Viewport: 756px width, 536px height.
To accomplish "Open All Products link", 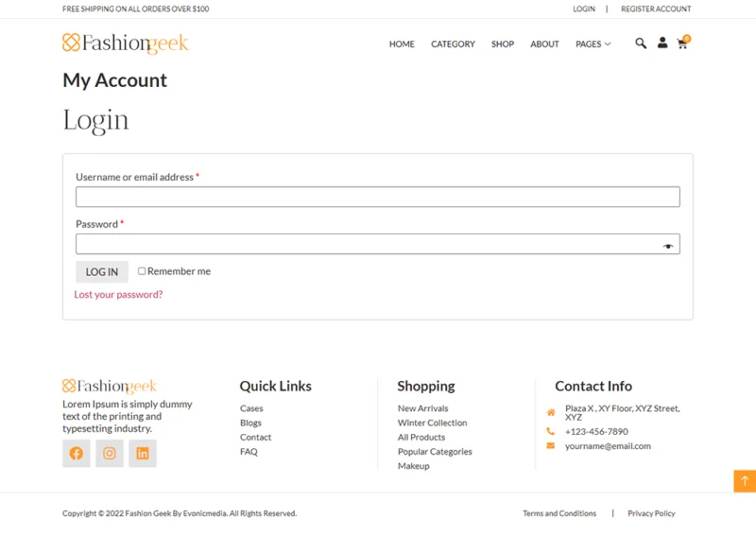I will (x=421, y=437).
